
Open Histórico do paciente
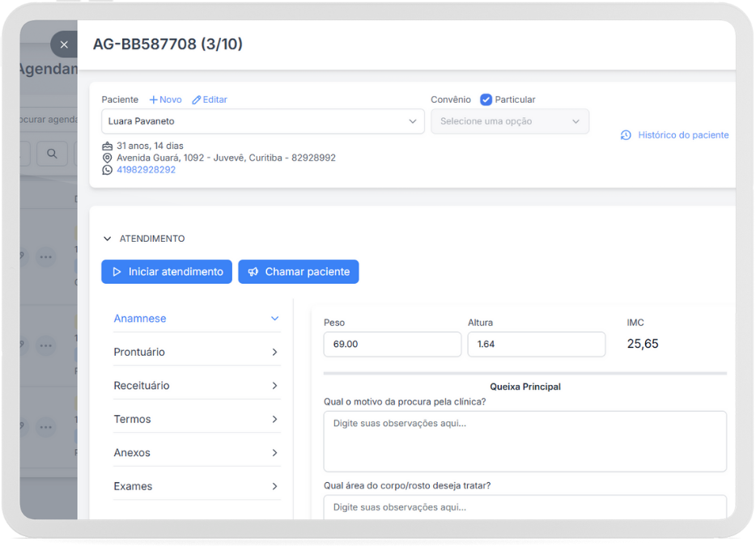tap(682, 135)
